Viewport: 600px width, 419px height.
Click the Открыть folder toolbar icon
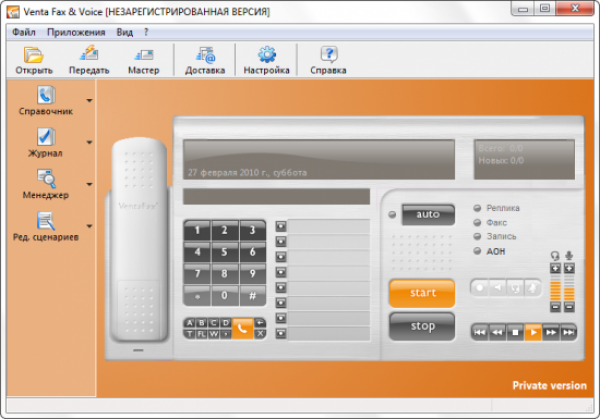click(x=34, y=60)
